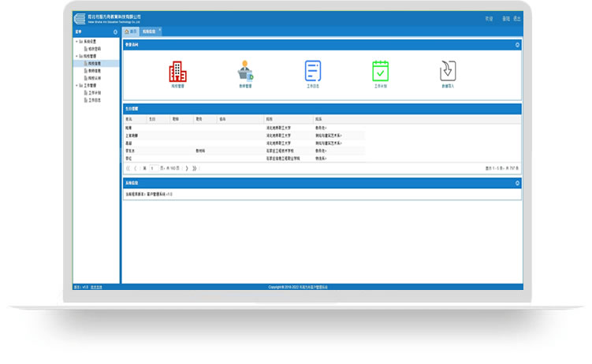Collapse the second tree folder in sidebar

[76, 56]
